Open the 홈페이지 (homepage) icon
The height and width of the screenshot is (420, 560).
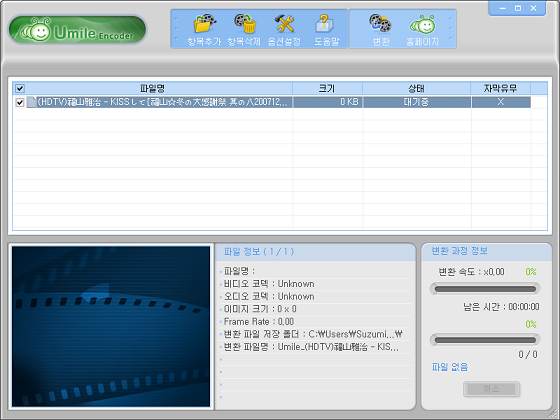[422, 30]
